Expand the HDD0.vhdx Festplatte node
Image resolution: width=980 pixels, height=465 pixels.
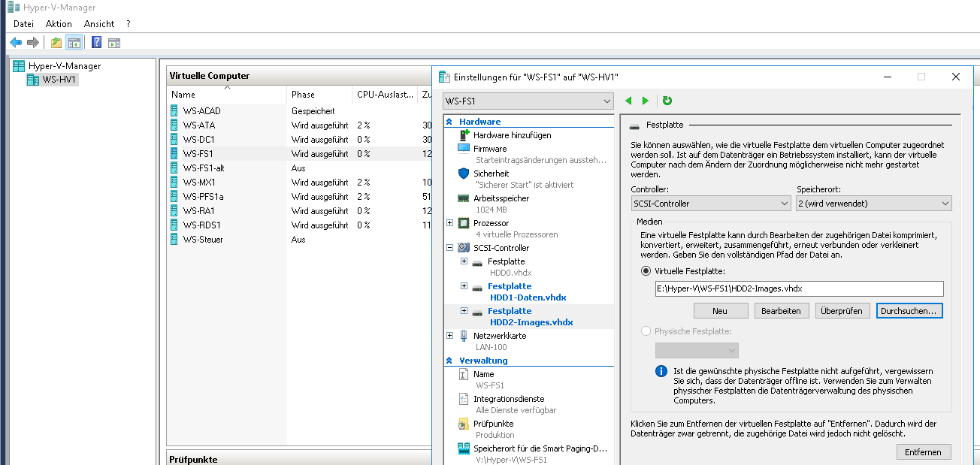(x=464, y=261)
